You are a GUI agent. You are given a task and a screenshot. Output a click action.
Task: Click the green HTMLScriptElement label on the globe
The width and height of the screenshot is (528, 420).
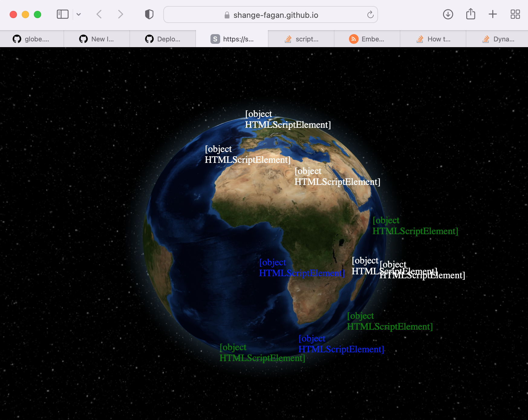tap(416, 226)
